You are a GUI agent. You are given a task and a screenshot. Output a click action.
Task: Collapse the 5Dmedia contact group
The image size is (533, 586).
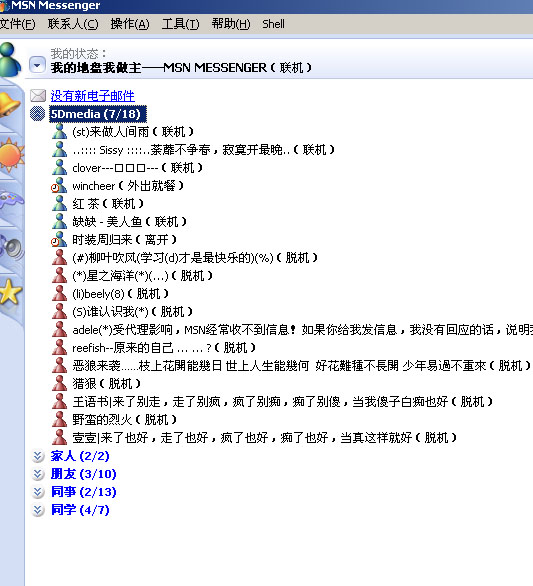pos(37,114)
